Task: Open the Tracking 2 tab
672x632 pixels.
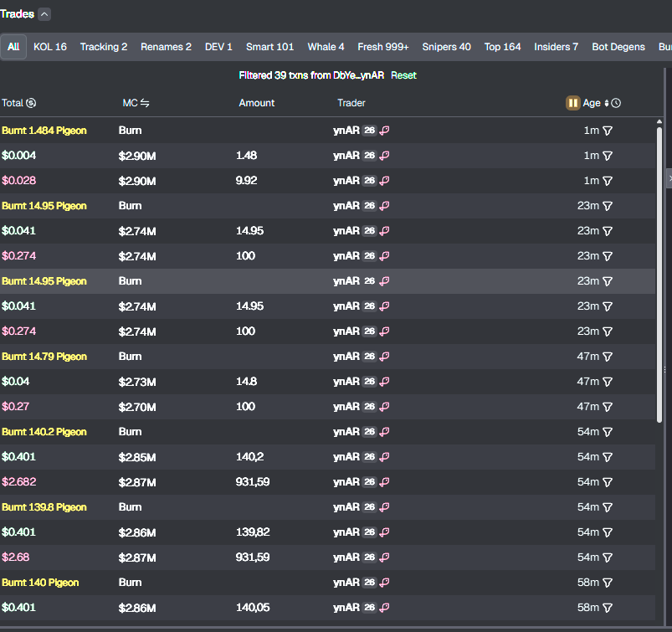Action: [104, 47]
